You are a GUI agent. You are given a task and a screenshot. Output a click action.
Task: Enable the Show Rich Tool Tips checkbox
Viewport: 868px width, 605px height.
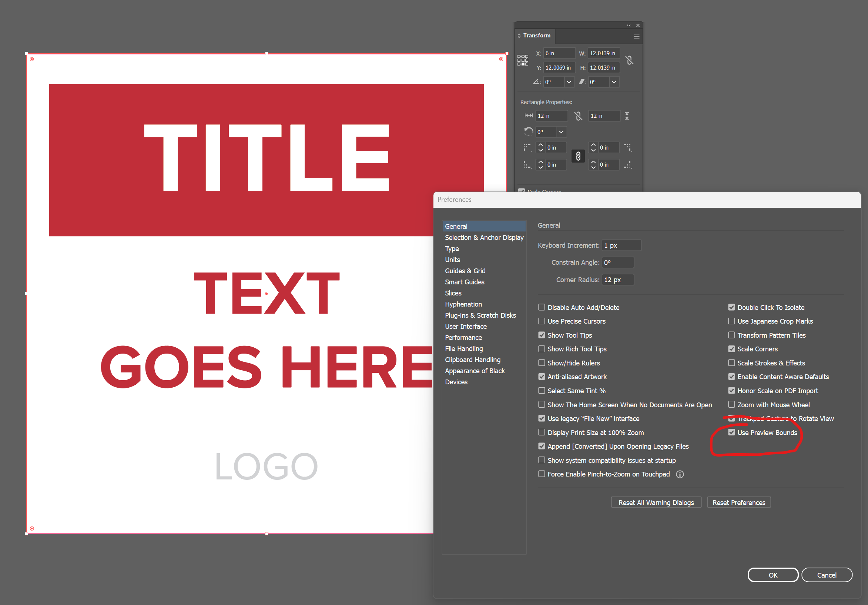[x=542, y=349]
